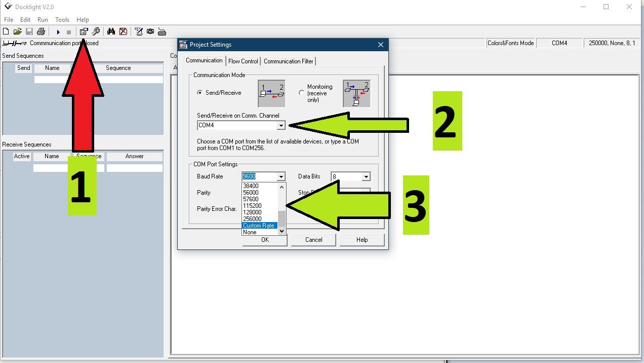Click the wrench Options icon
The height and width of the screenshot is (363, 644).
tap(96, 31)
